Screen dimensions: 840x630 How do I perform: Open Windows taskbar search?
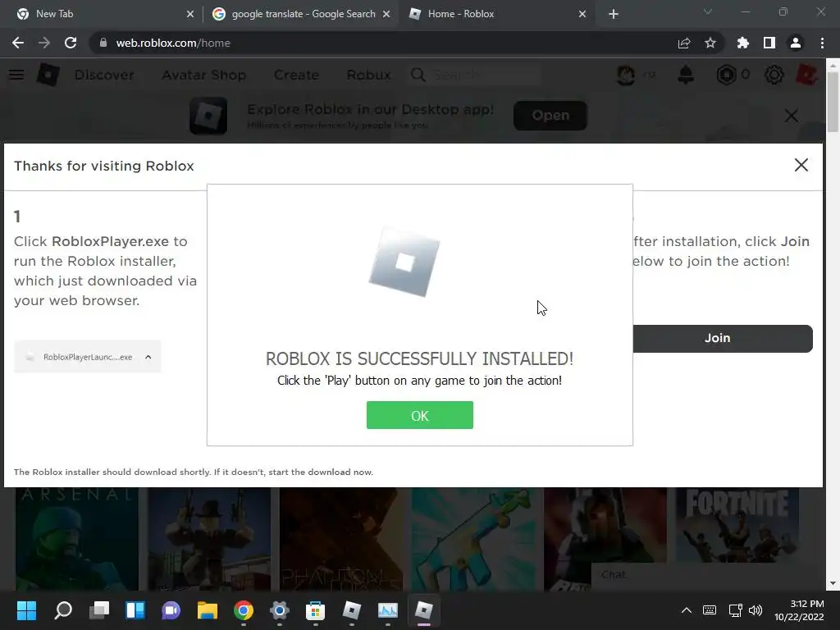(62, 610)
